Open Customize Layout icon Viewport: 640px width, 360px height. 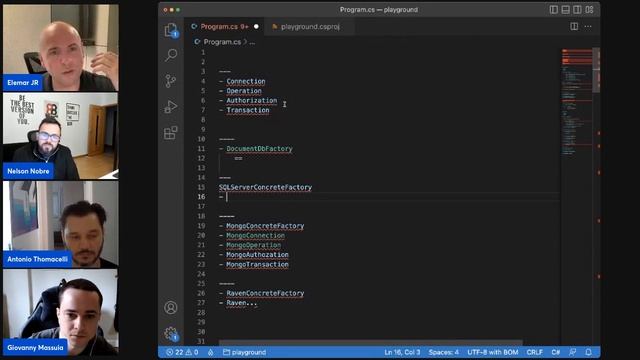click(589, 9)
